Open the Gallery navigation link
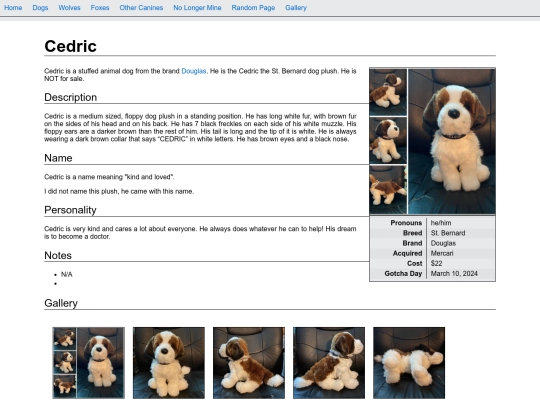 296,8
